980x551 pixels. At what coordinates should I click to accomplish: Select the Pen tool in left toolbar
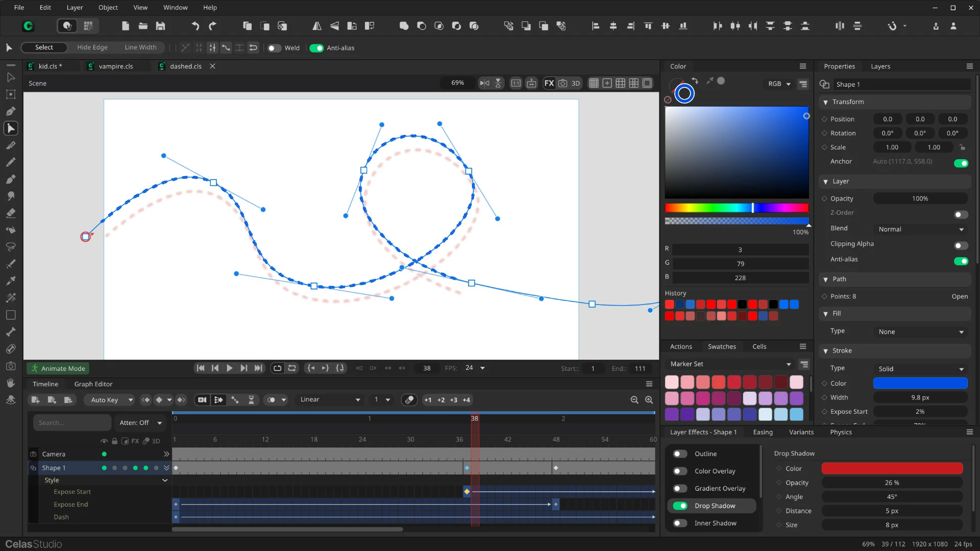point(11,111)
